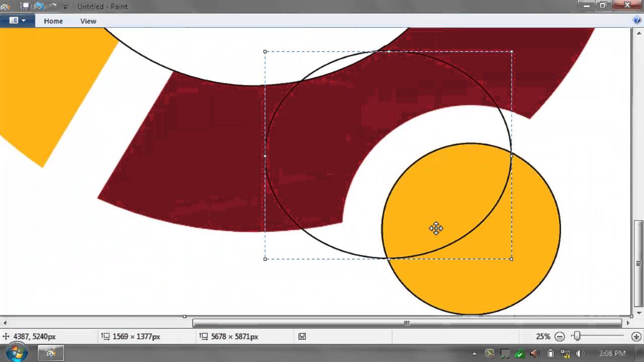Click the zoom out minus button
The width and height of the screenshot is (644, 362).
pyautogui.click(x=559, y=336)
